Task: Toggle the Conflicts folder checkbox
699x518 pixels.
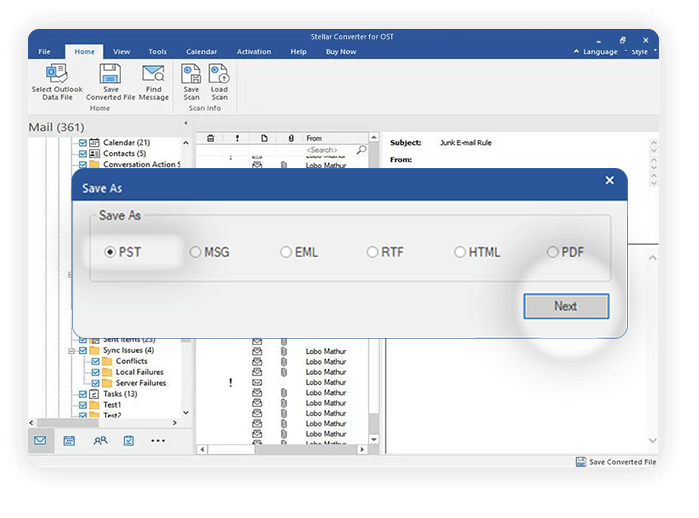Action: (95, 361)
